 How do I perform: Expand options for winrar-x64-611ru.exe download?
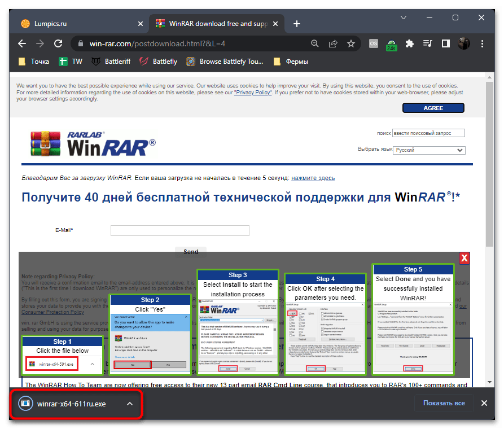tap(130, 404)
